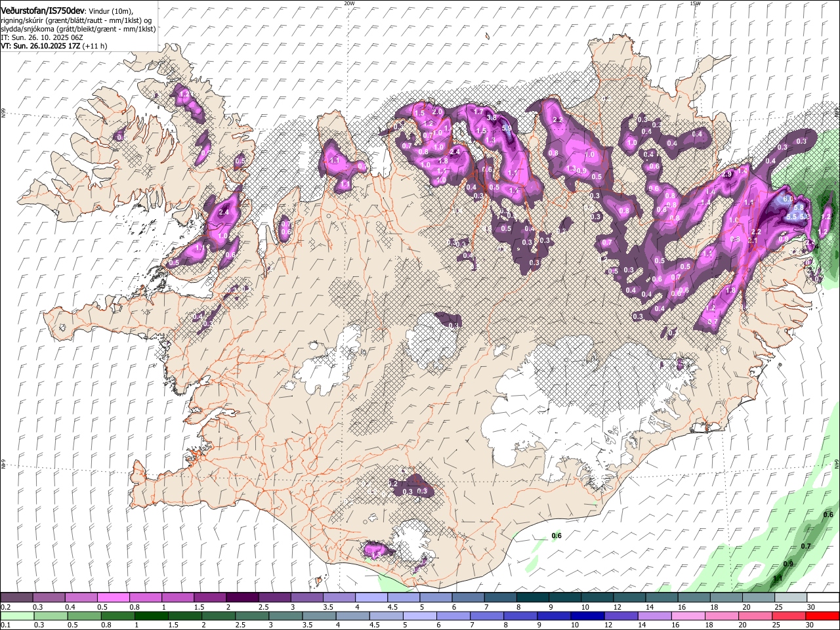The height and width of the screenshot is (630, 840).
Task: Click the 'slydda/snjókoma (grátt/bleikt/grænt' description line
Action: (78, 29)
